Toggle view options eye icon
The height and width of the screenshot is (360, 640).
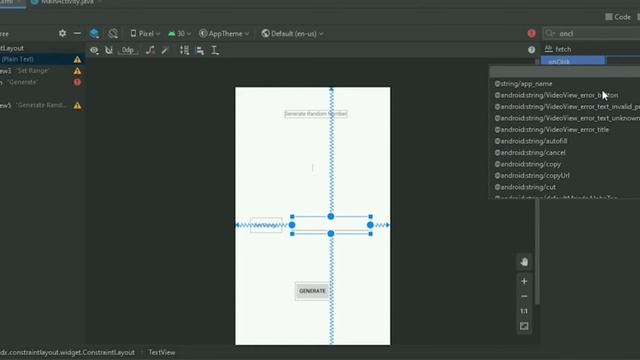(94, 50)
